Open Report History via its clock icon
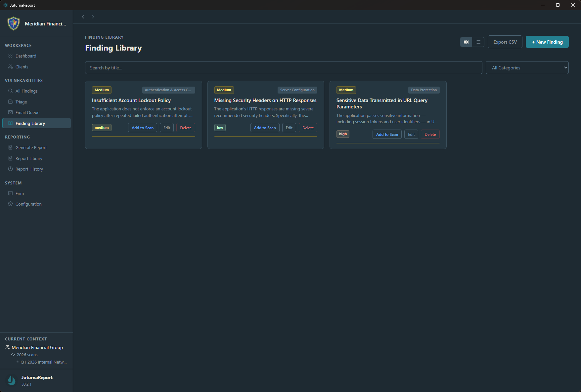 (x=10, y=169)
